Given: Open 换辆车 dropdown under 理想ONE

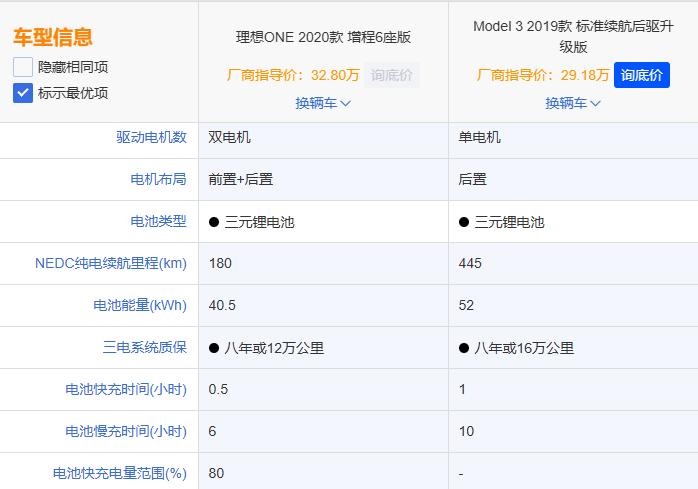Looking at the screenshot, I should coord(323,103).
